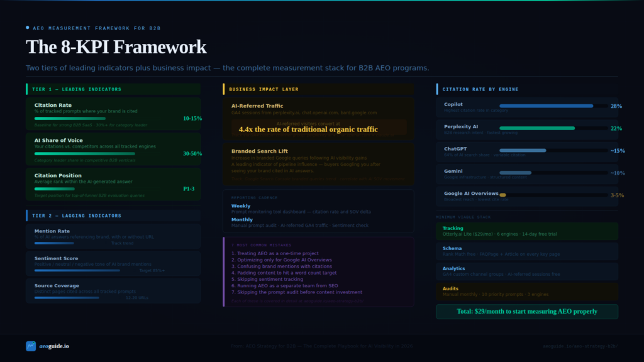The width and height of the screenshot is (644, 362).
Task: Open the Tracking stack card
Action: pyautogui.click(x=526, y=231)
